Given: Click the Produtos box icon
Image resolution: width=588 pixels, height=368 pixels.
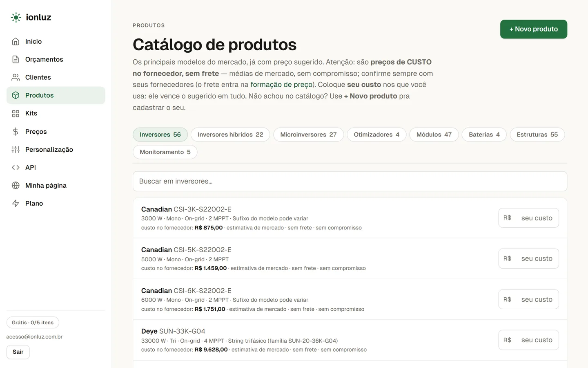Looking at the screenshot, I should pyautogui.click(x=16, y=95).
